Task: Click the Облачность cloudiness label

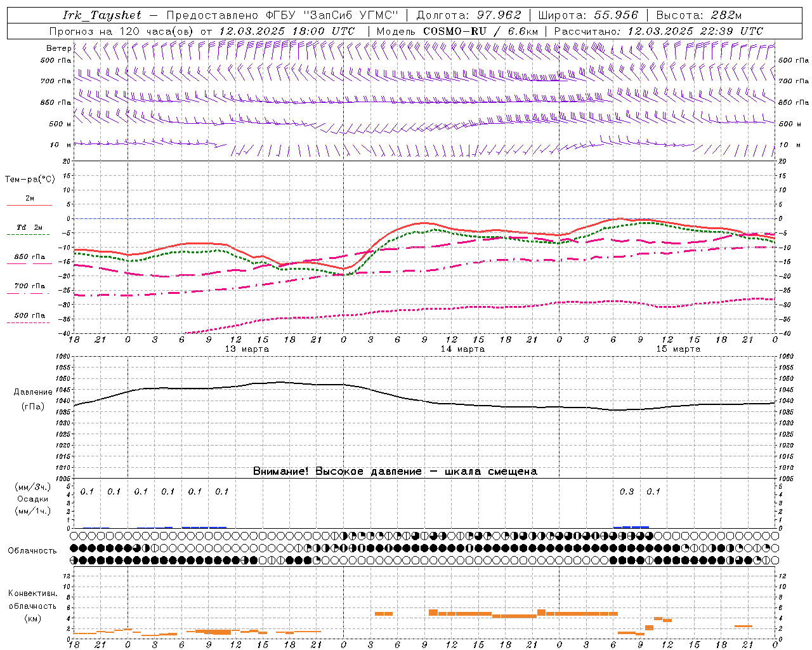Action: click(x=32, y=550)
